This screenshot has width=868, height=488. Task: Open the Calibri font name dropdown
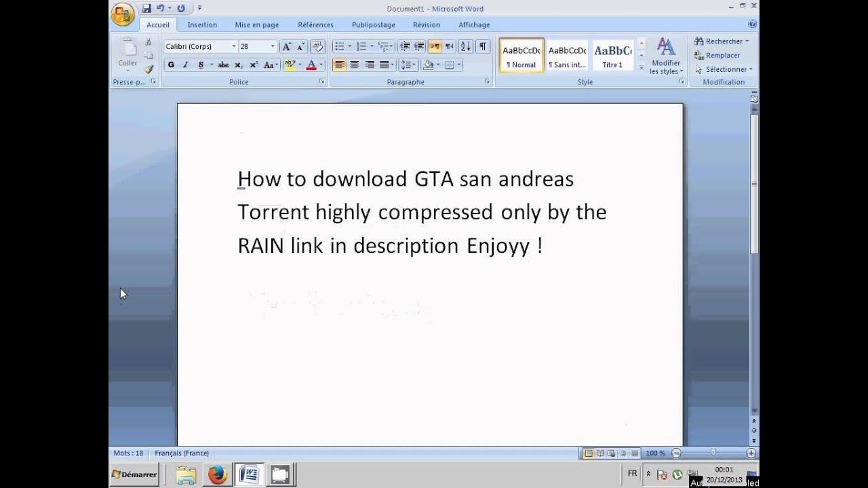234,46
